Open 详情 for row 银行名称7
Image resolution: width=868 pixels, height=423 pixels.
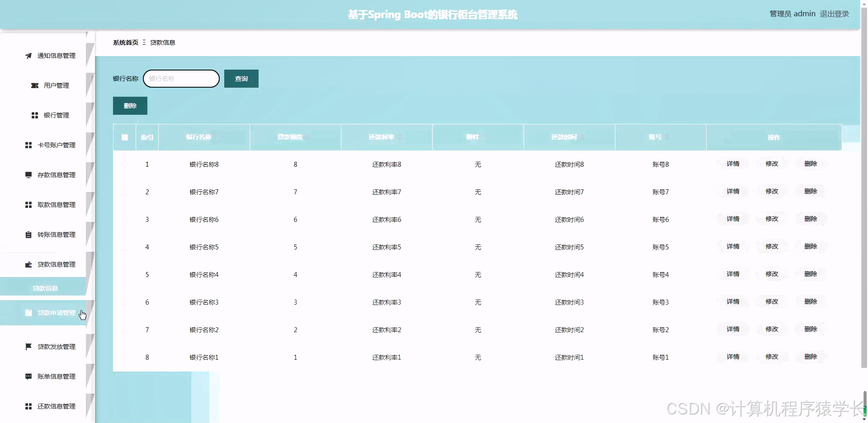coord(733,191)
